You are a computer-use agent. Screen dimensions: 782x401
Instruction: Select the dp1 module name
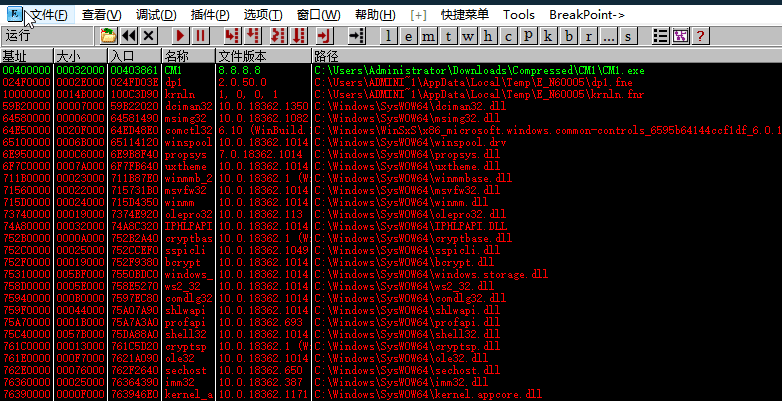click(173, 82)
